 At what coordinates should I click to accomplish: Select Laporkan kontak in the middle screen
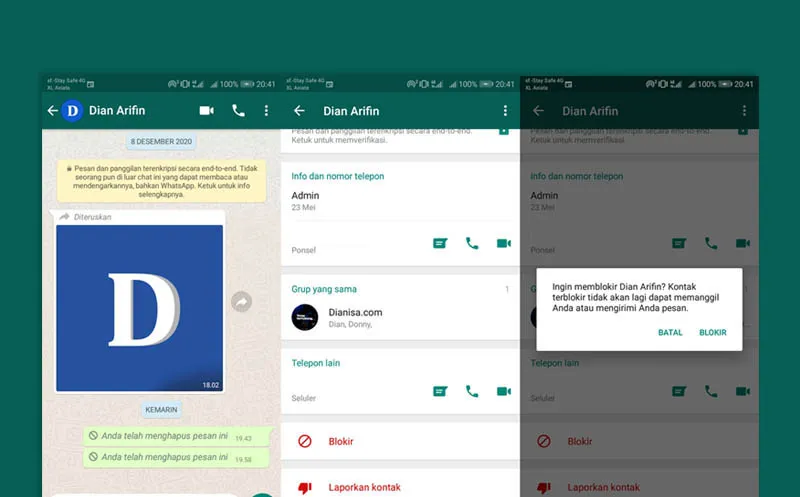point(364,487)
